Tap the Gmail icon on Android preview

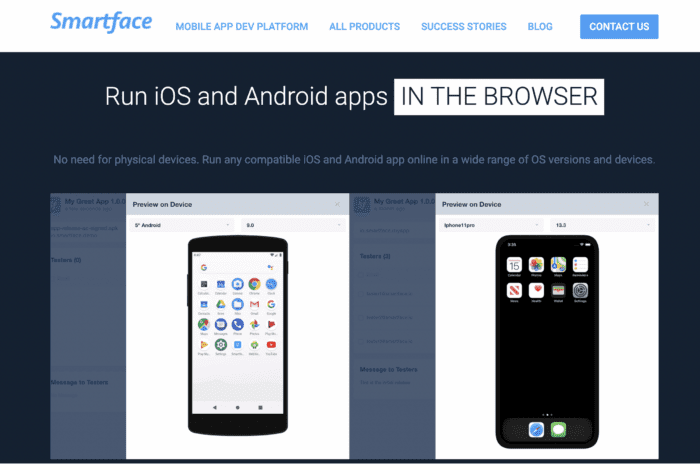tap(254, 304)
